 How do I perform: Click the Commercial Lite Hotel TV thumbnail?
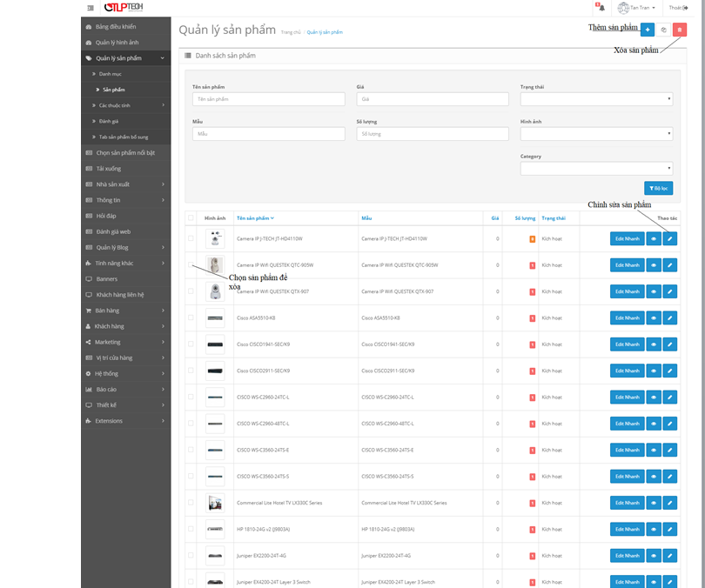[215, 503]
